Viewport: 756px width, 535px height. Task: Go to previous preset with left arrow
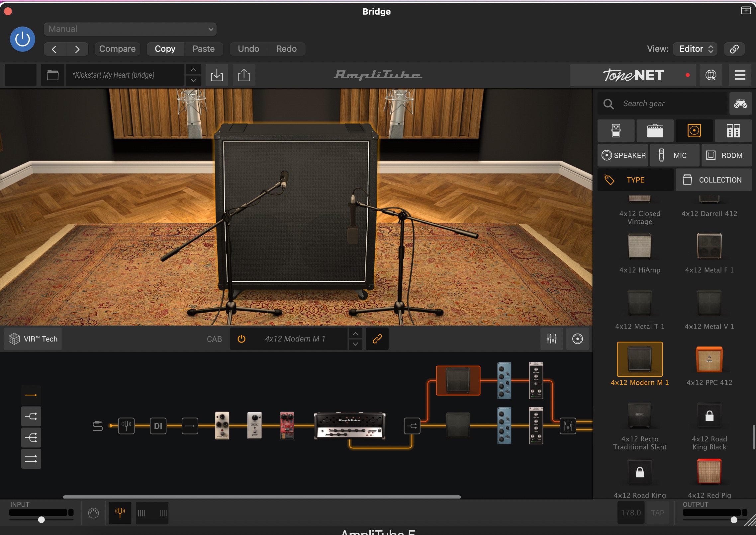[x=54, y=49]
